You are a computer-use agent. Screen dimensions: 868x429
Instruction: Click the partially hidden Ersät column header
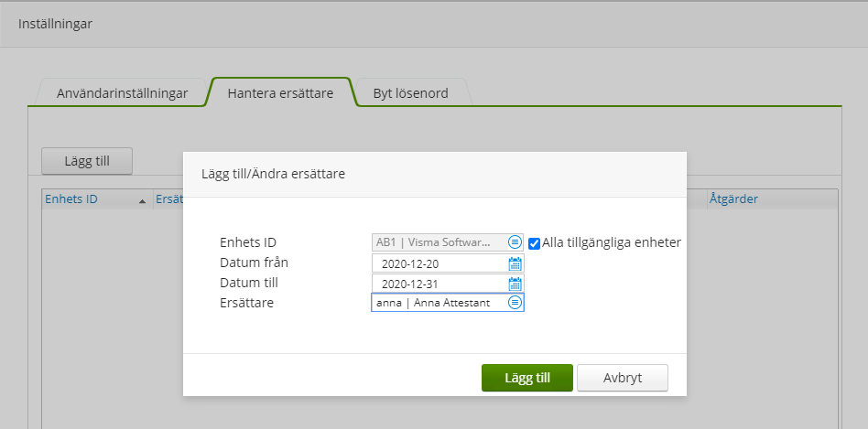[x=168, y=199]
